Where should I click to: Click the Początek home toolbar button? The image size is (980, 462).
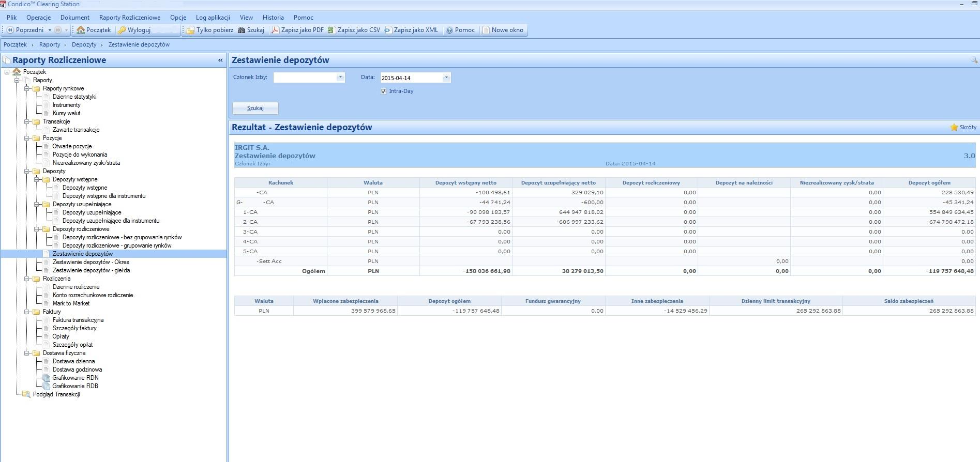(x=94, y=30)
